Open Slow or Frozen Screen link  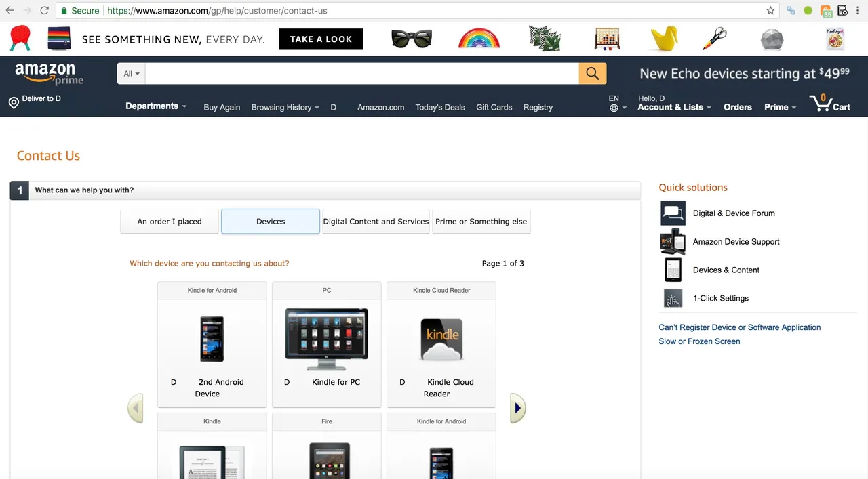(699, 341)
